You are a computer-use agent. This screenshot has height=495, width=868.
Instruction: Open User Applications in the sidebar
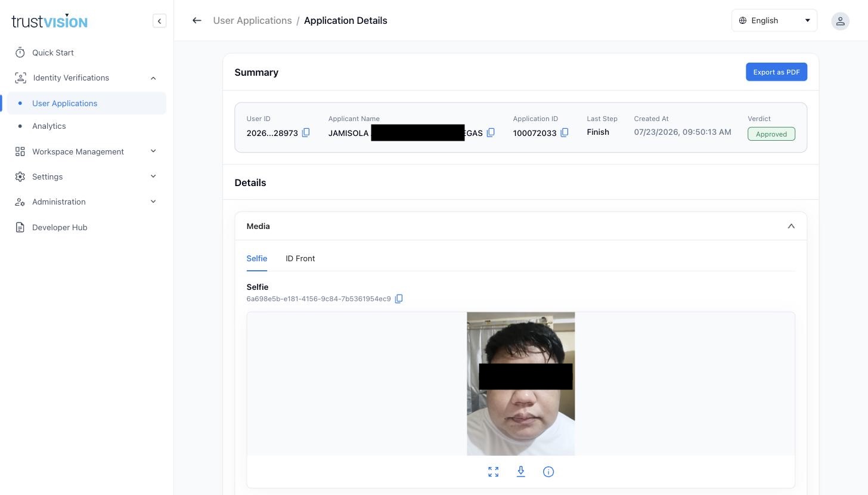(87, 103)
